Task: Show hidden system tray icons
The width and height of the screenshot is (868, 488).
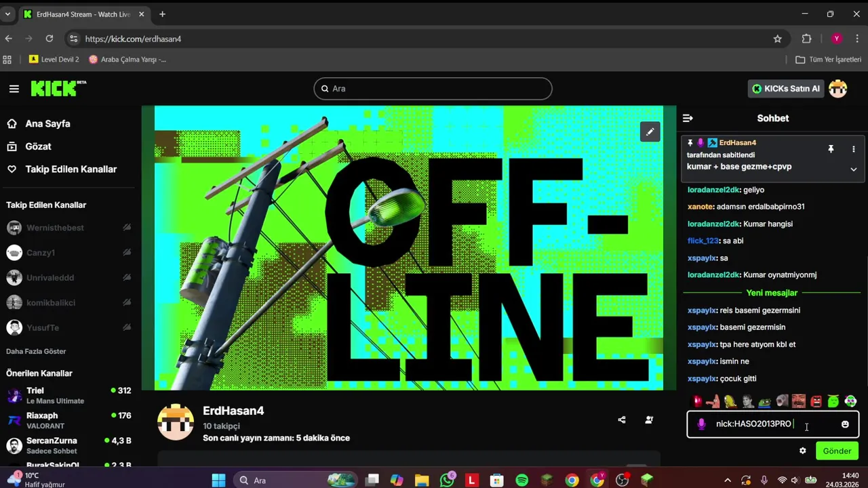Action: pyautogui.click(x=728, y=480)
